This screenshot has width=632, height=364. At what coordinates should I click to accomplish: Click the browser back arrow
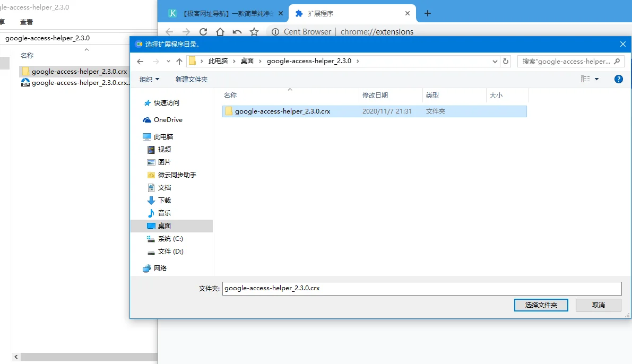169,31
